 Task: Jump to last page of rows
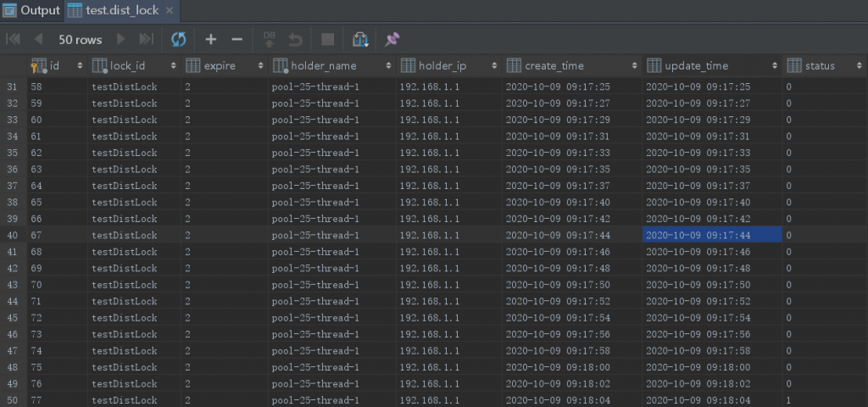(146, 39)
